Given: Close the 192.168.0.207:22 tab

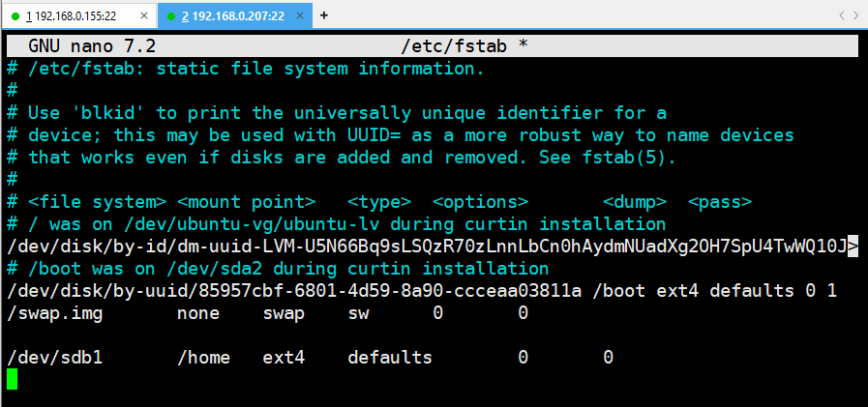Looking at the screenshot, I should 301,16.
